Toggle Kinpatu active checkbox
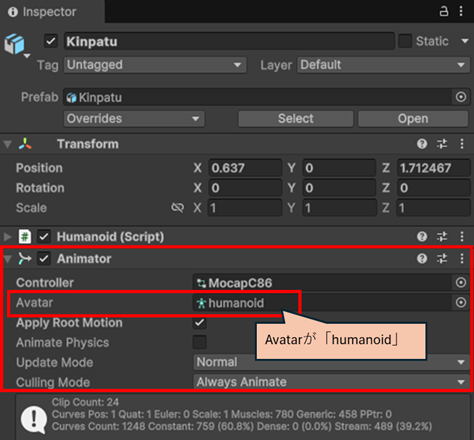 (x=51, y=41)
